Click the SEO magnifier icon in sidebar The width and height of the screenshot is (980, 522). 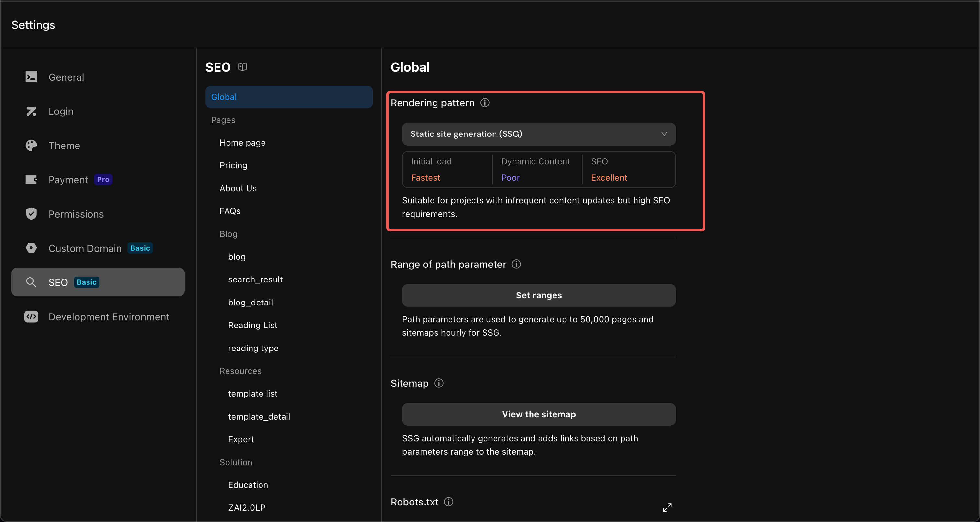tap(31, 282)
